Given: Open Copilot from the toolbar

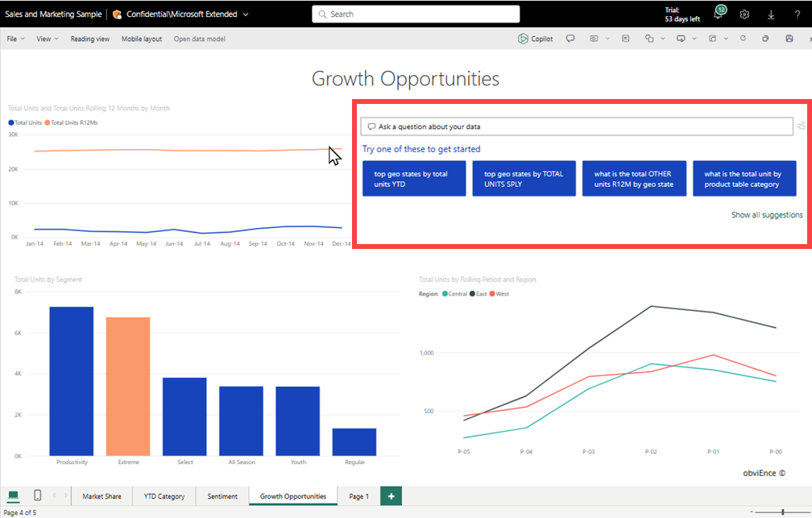Looking at the screenshot, I should click(535, 38).
